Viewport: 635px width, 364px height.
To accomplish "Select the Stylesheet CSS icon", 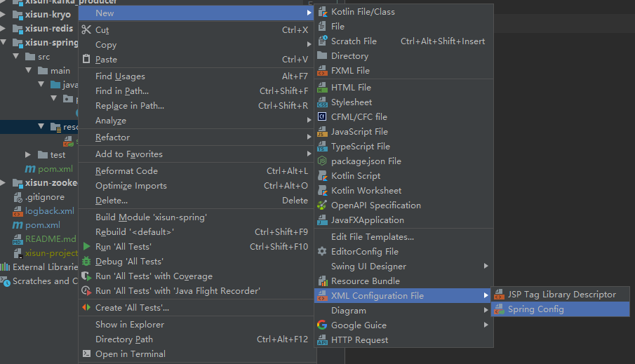I will point(322,102).
